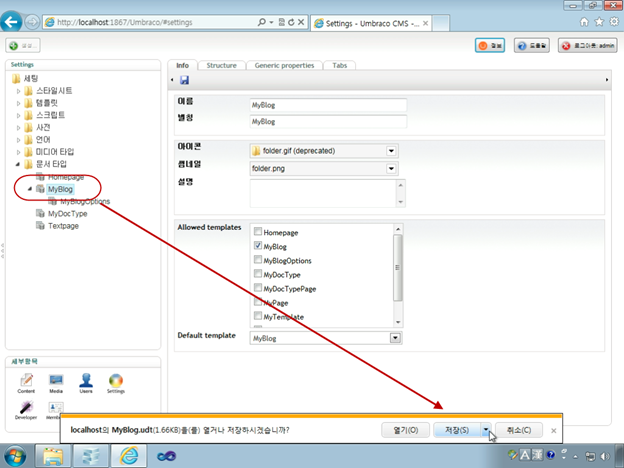This screenshot has height=468, width=624.
Task: Open the Settings section icon
Action: (116, 383)
